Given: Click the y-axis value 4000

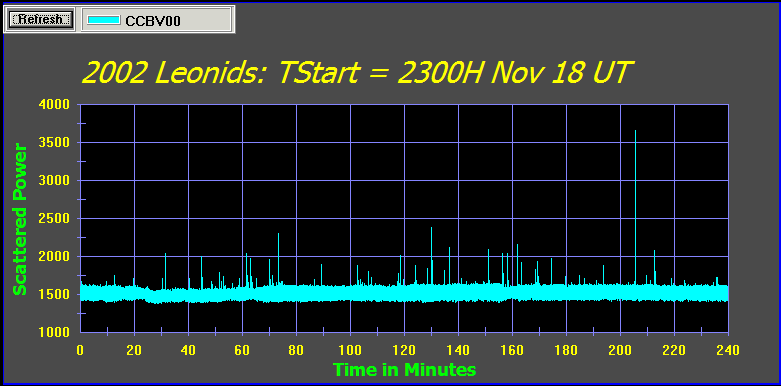Looking at the screenshot, I should (54, 105).
